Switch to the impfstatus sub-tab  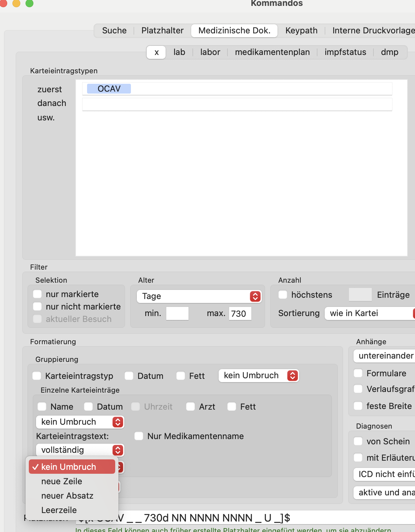coord(345,52)
